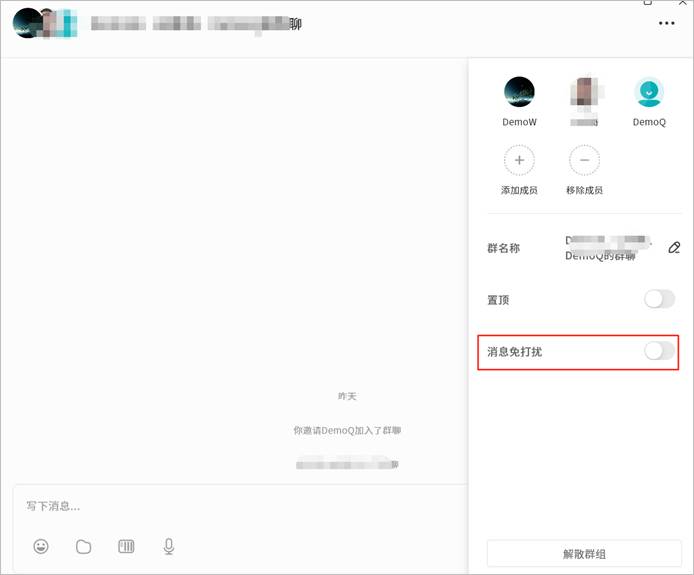
Task: Click the 添加成员 label
Action: (x=519, y=190)
